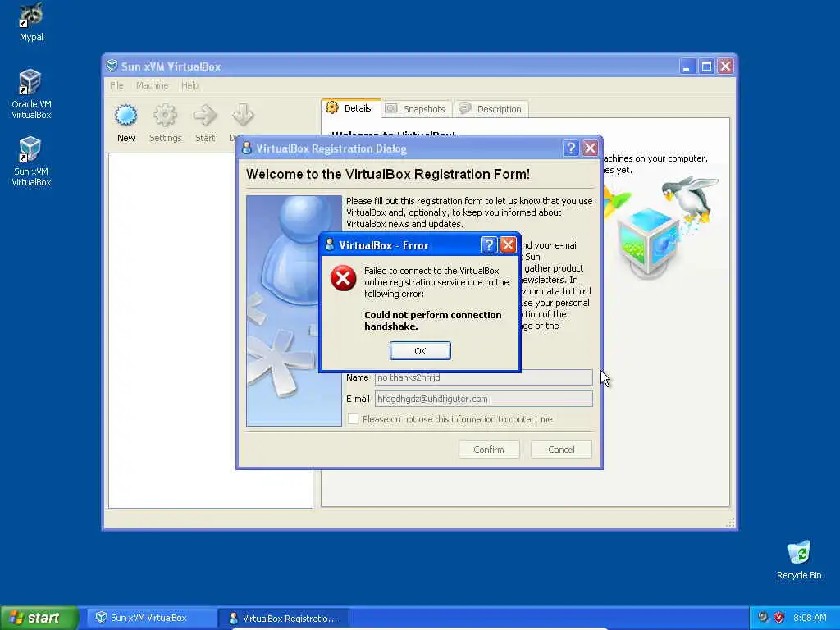Click the E-mail input field
This screenshot has width=840, height=630.
coord(484,399)
